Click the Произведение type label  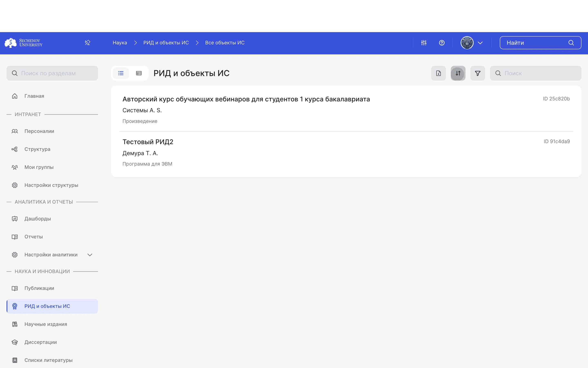[140, 121]
